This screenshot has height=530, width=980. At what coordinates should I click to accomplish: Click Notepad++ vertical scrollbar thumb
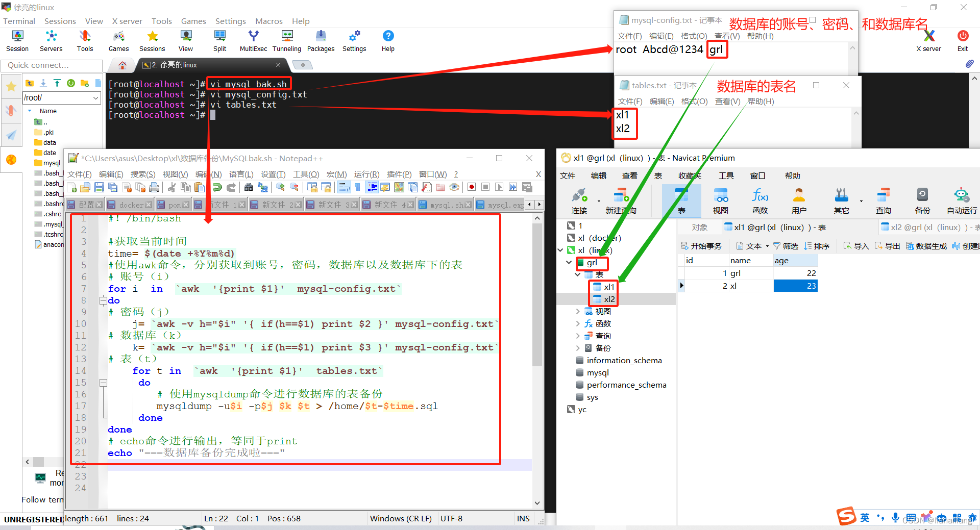537,294
